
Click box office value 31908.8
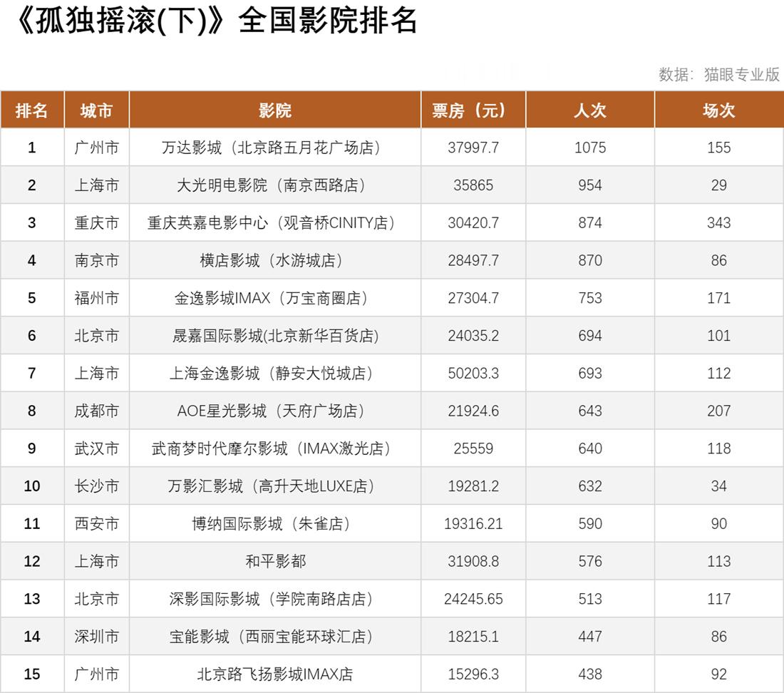click(x=473, y=561)
